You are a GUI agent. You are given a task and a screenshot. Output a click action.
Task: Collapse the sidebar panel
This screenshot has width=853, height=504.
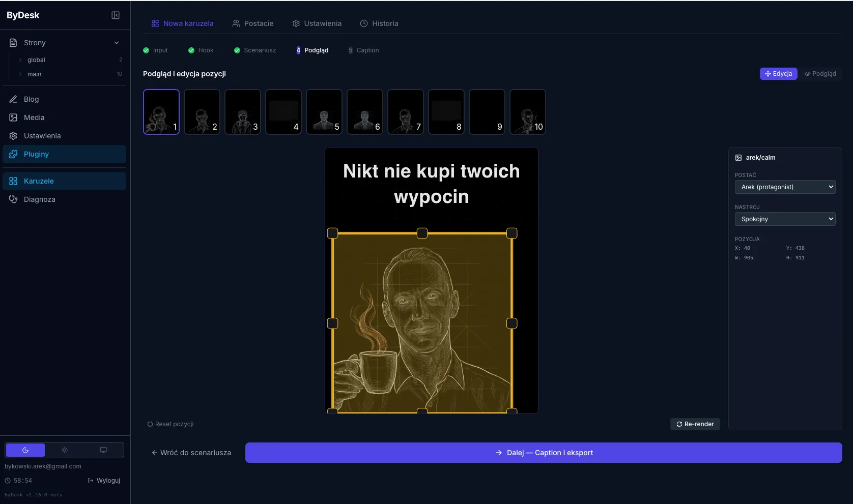(115, 15)
